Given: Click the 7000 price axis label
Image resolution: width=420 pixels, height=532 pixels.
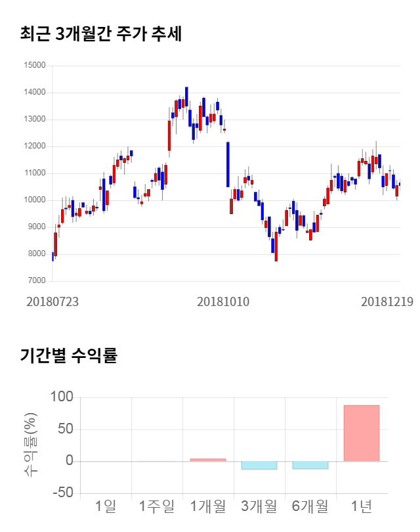Looking at the screenshot, I should click(36, 281).
